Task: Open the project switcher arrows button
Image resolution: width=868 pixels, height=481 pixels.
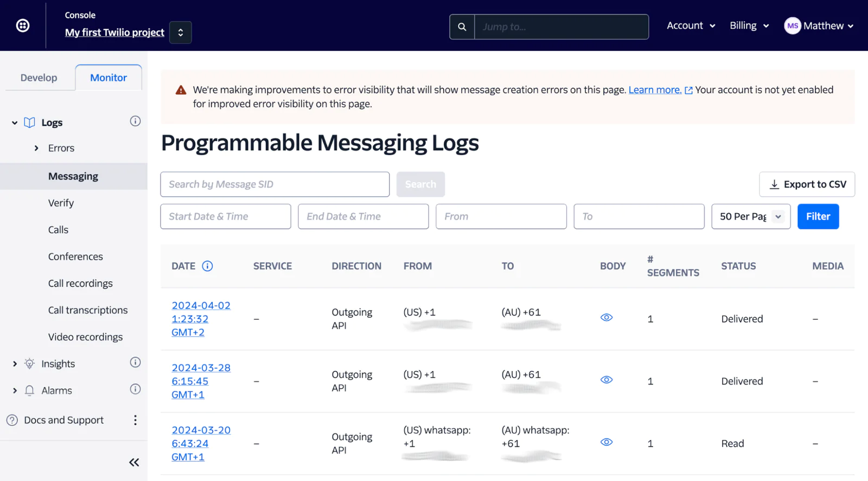Action: pyautogui.click(x=181, y=33)
